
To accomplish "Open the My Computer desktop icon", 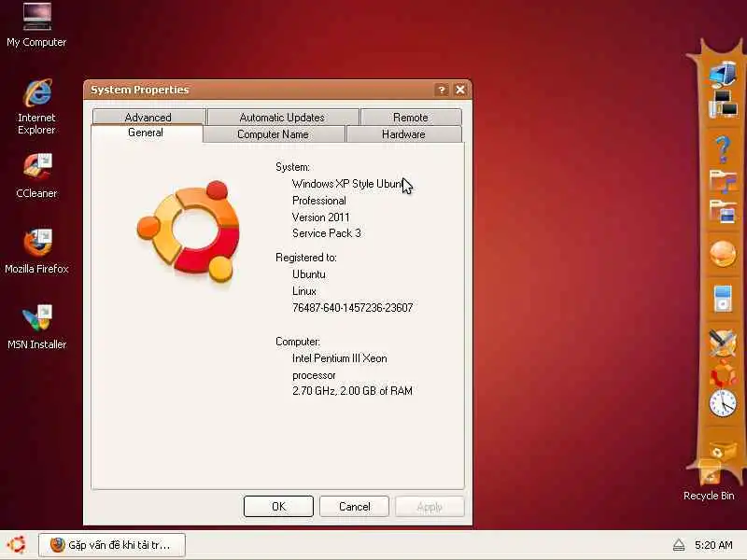I will click(36, 25).
